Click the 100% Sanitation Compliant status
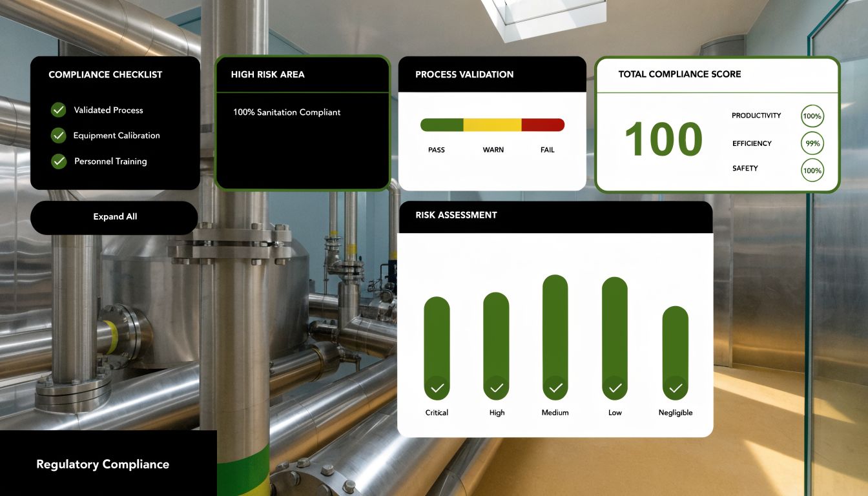 pos(286,112)
